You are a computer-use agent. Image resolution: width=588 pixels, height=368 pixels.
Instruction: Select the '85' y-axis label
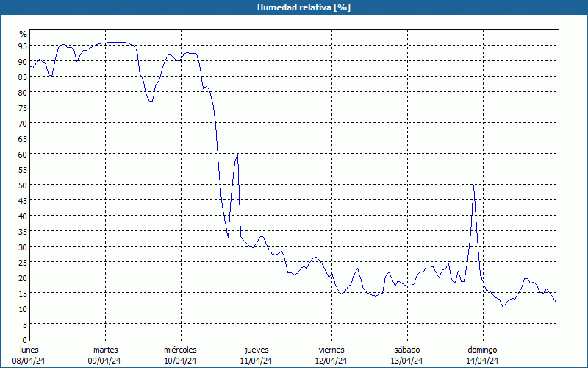click(x=23, y=77)
